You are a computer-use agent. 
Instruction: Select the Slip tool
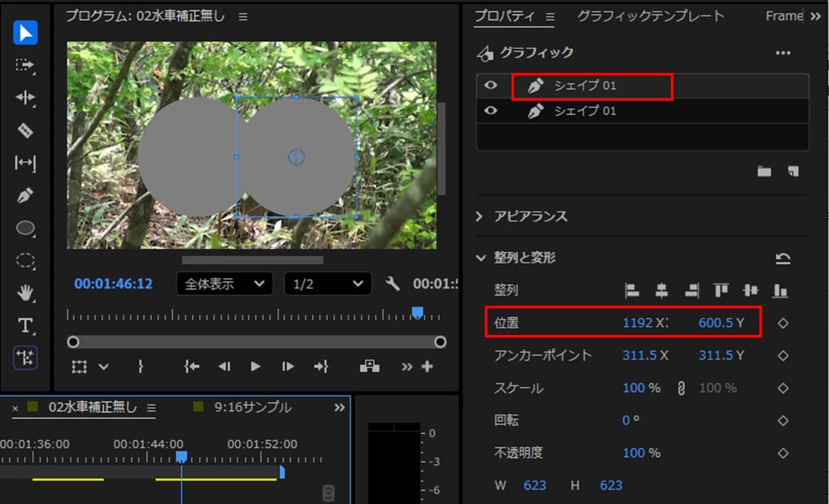(x=25, y=163)
